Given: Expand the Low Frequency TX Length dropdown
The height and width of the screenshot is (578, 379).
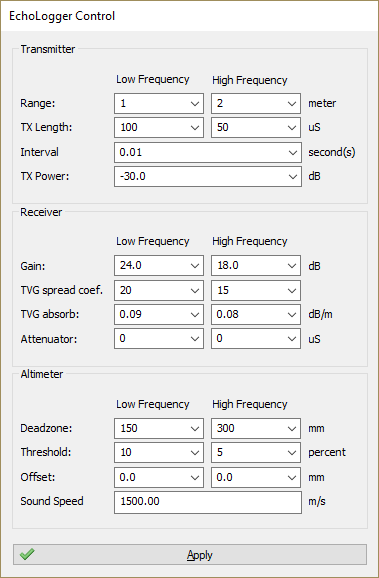Looking at the screenshot, I should coord(159,128).
